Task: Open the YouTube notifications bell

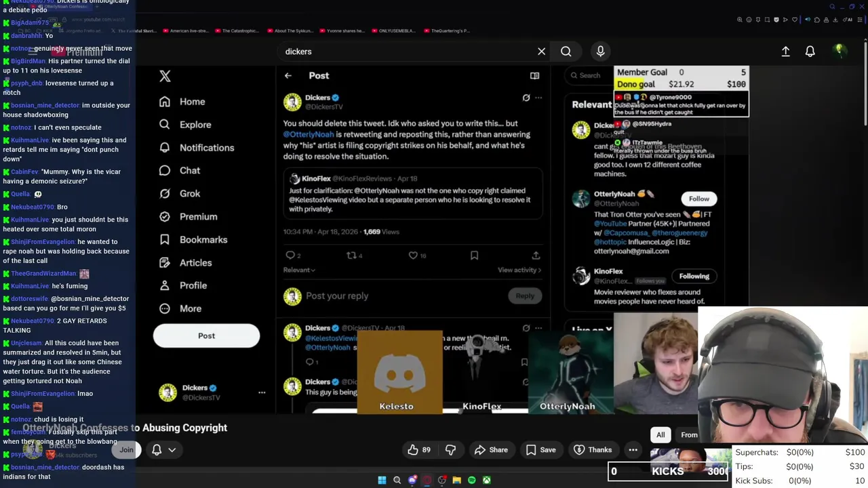Action: (810, 52)
